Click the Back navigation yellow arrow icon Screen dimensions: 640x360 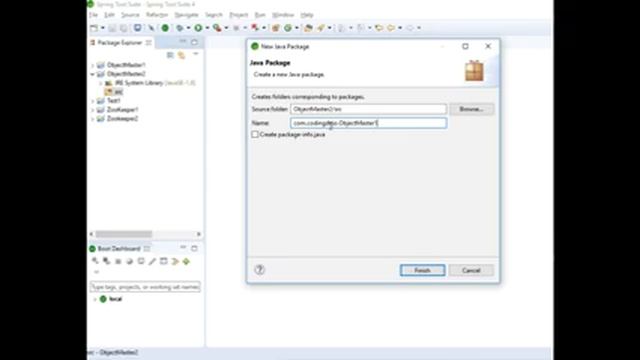[x=391, y=28]
